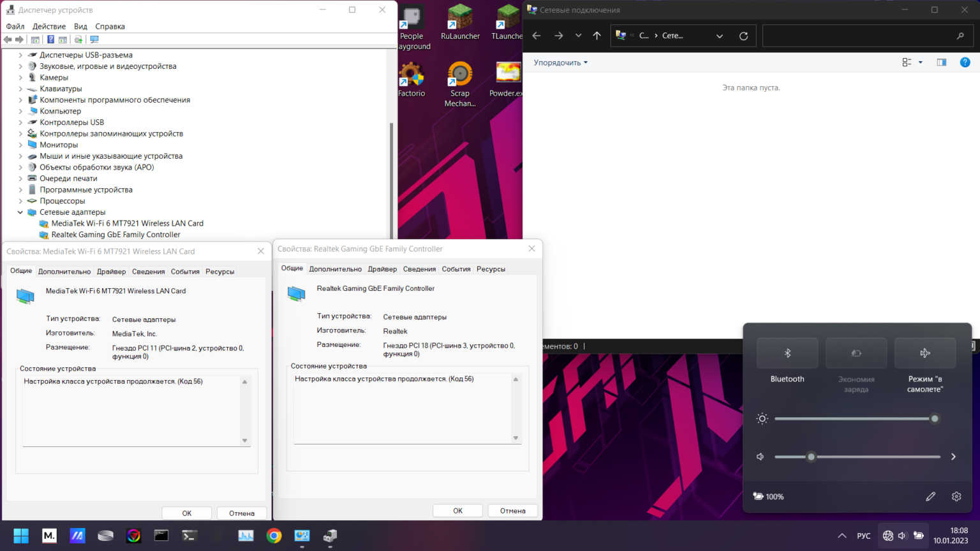This screenshot has height=551, width=980.
Task: Open Дополнительно tab in Realtek properties
Action: (x=336, y=269)
